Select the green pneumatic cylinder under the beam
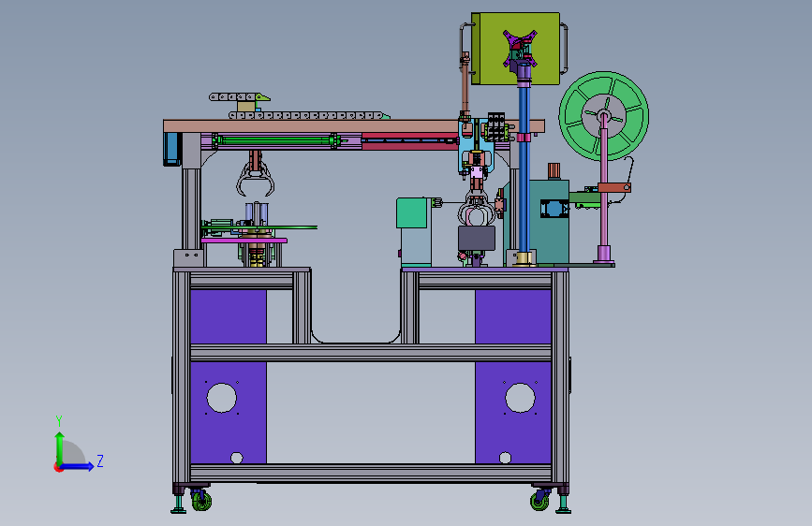Screen dimensions: 812x526 [276, 139]
